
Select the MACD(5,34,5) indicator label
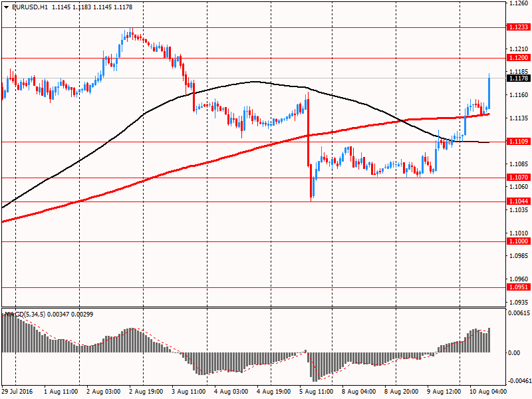pos(25,315)
